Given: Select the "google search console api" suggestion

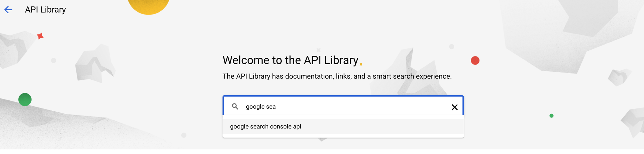Looking at the screenshot, I should tap(266, 127).
